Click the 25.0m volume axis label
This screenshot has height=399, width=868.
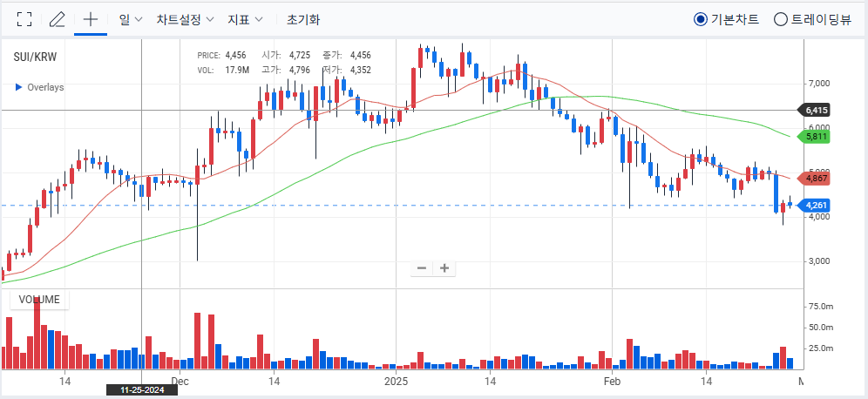tap(821, 348)
